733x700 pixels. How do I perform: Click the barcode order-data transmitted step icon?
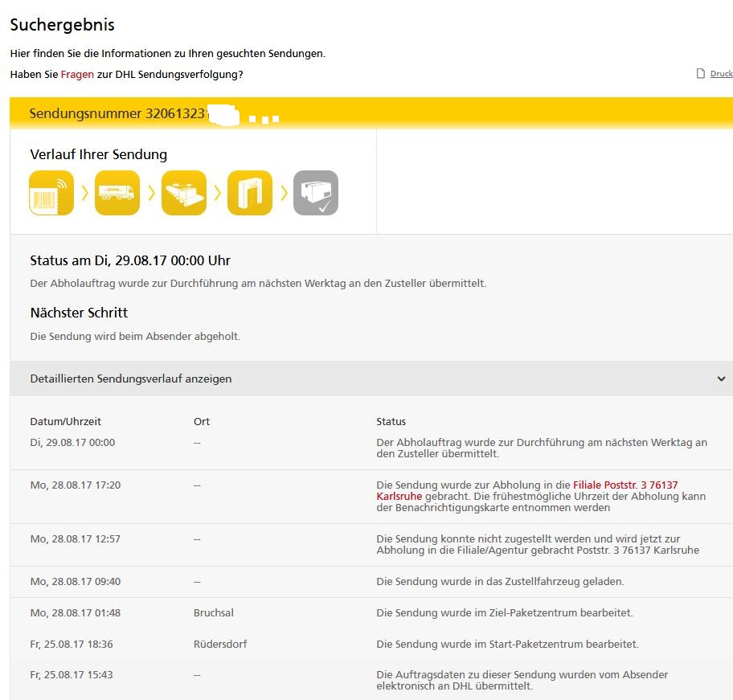point(51,193)
